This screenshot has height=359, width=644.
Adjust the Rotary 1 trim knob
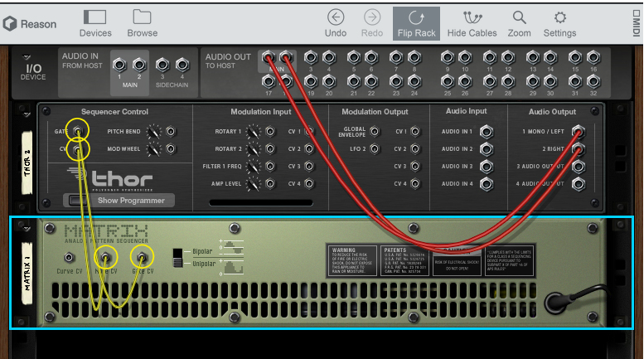click(x=253, y=132)
